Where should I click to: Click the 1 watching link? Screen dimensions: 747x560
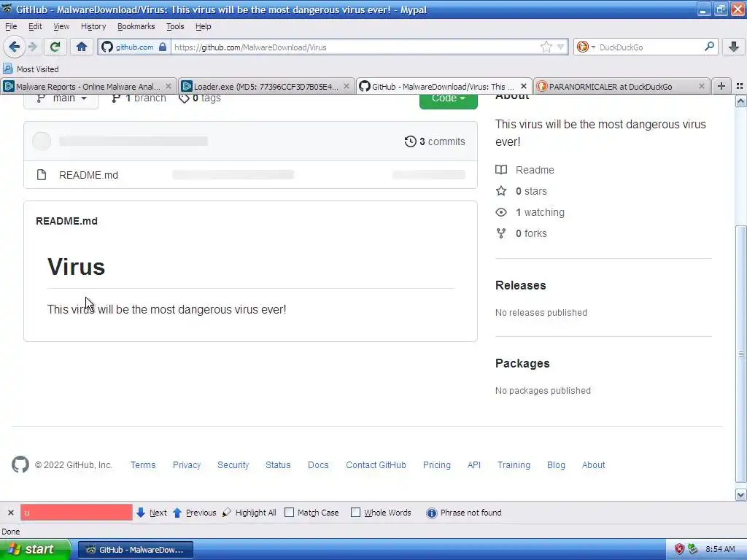tap(530, 212)
